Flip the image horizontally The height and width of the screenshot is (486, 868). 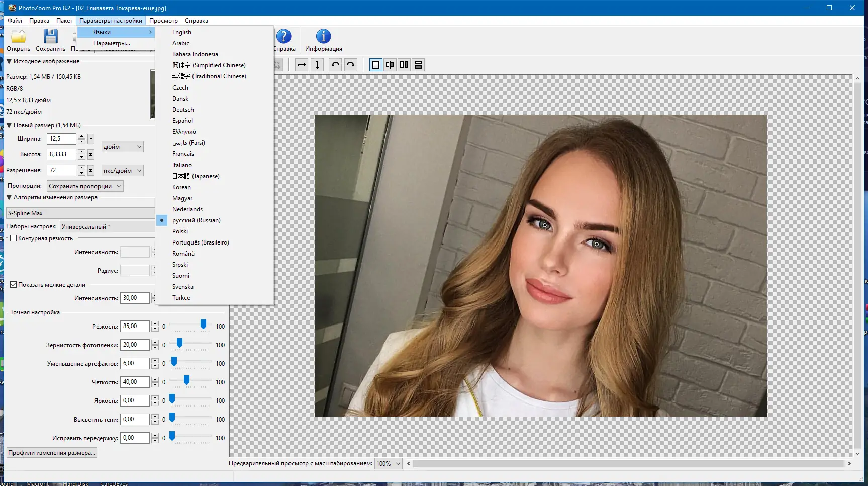pos(302,65)
